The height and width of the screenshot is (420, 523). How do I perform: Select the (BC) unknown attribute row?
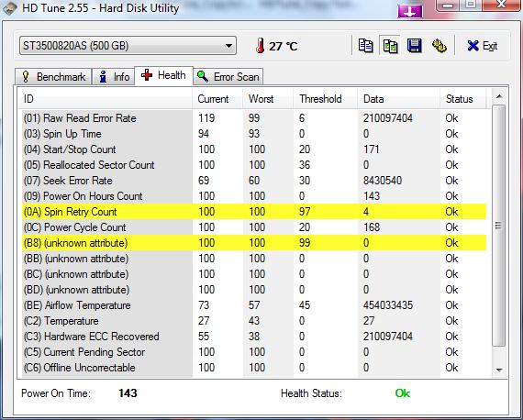(254, 274)
